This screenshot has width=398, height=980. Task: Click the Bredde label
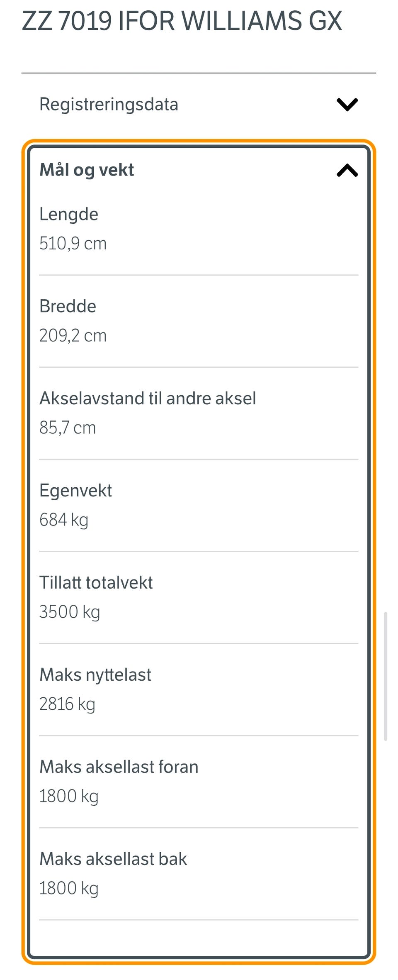click(x=68, y=306)
